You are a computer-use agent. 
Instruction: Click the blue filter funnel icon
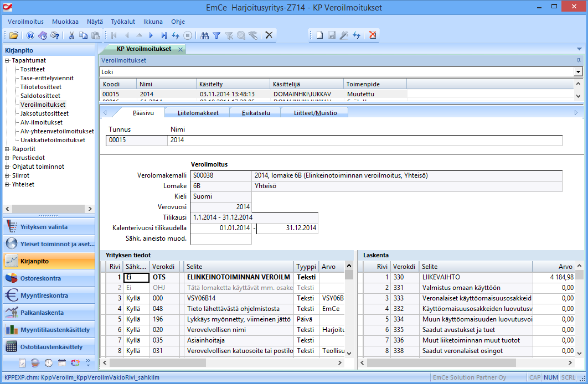216,35
